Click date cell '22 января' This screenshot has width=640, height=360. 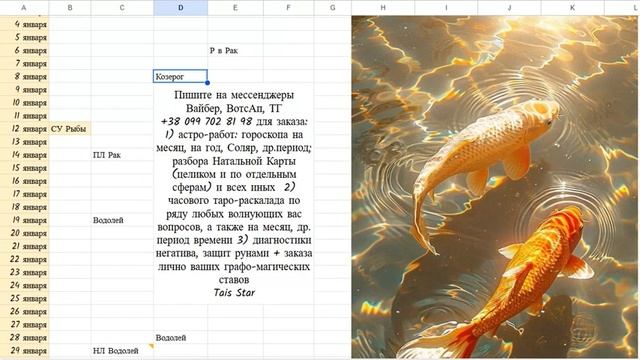(24, 260)
